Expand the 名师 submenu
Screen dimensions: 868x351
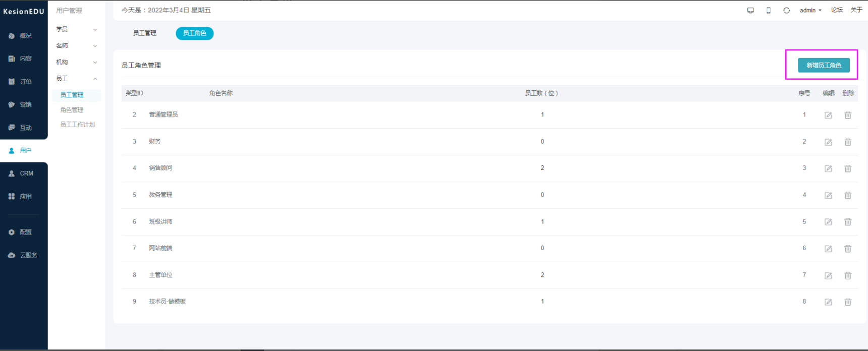pos(77,46)
